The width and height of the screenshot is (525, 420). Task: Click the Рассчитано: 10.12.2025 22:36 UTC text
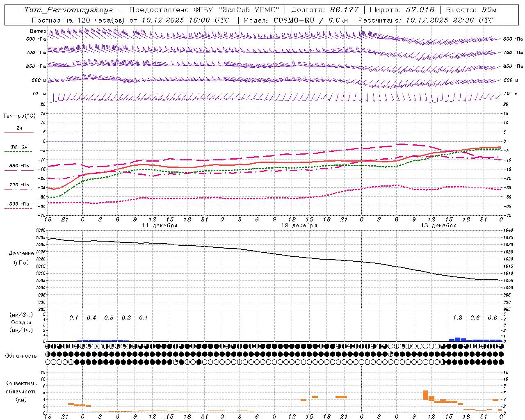pos(426,20)
